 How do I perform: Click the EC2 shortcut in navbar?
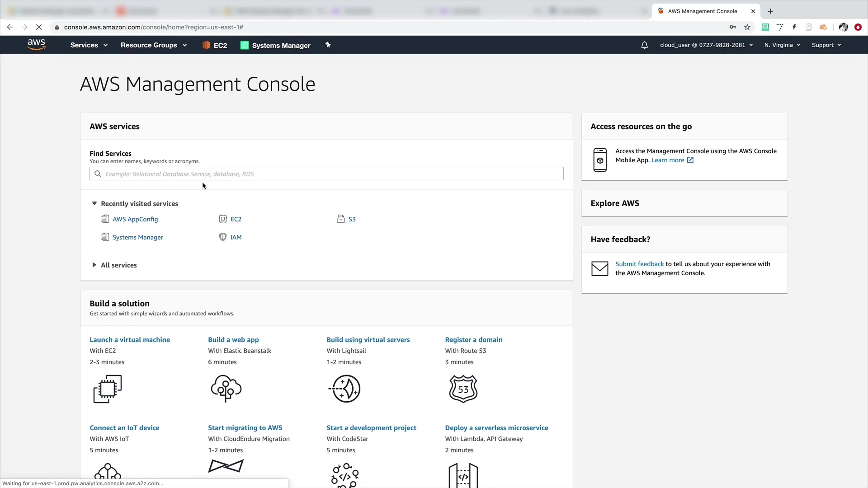[215, 45]
